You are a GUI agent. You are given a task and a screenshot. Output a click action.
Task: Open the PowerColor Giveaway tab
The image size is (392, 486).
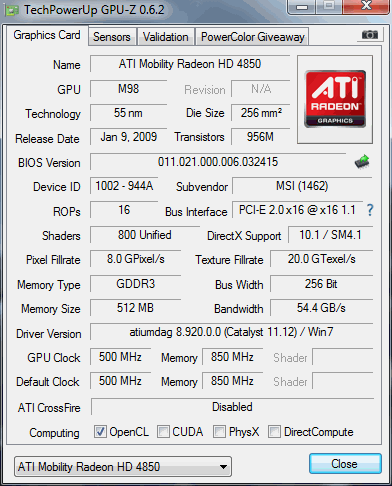coord(253,37)
